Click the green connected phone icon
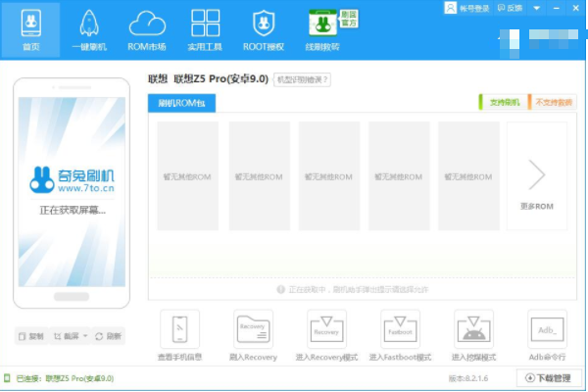This screenshot has height=392, width=588. click(7, 377)
